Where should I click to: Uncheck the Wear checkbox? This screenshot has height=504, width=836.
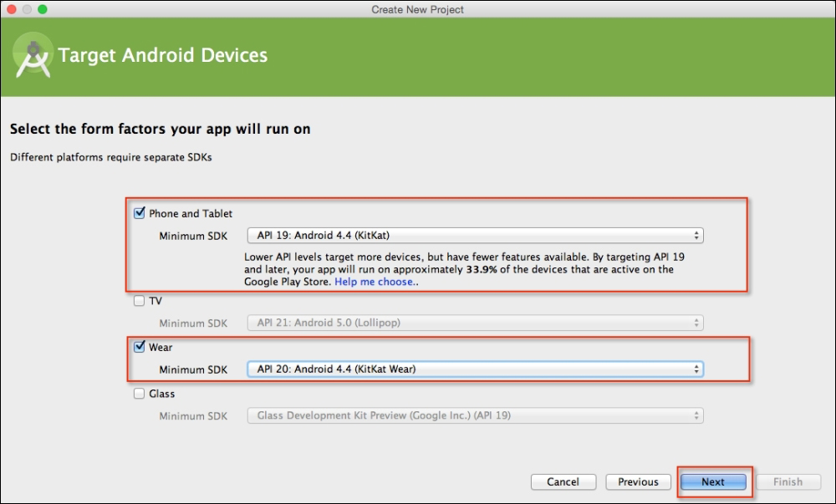click(139, 347)
